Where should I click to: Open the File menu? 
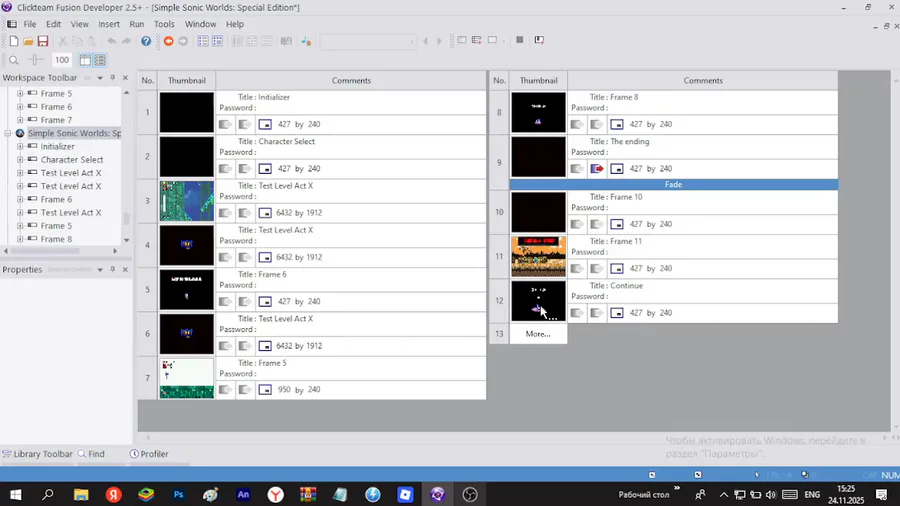point(30,24)
